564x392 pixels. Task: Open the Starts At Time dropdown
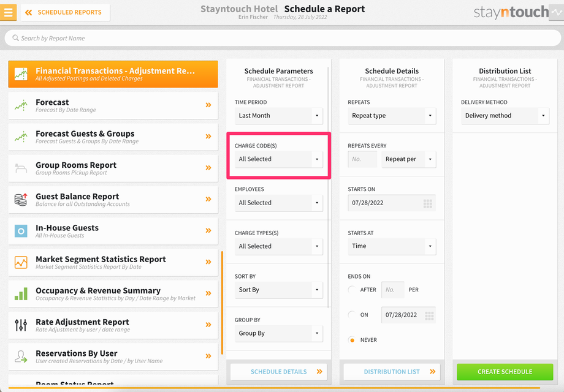click(x=392, y=246)
